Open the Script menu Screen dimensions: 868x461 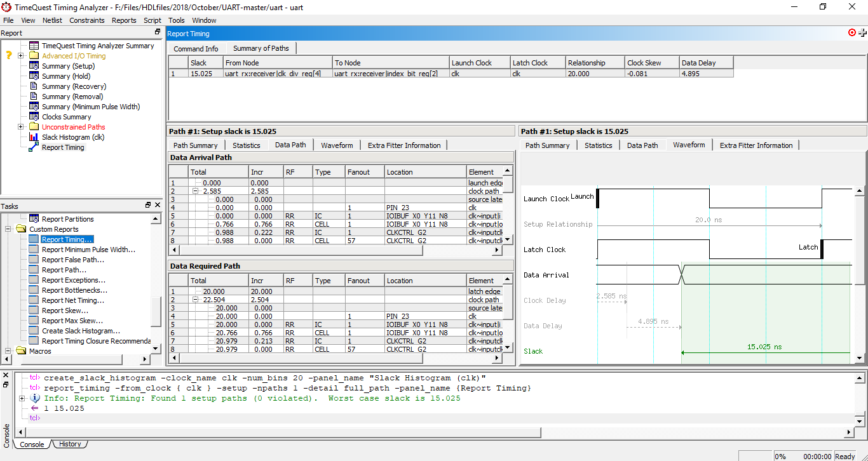click(153, 20)
